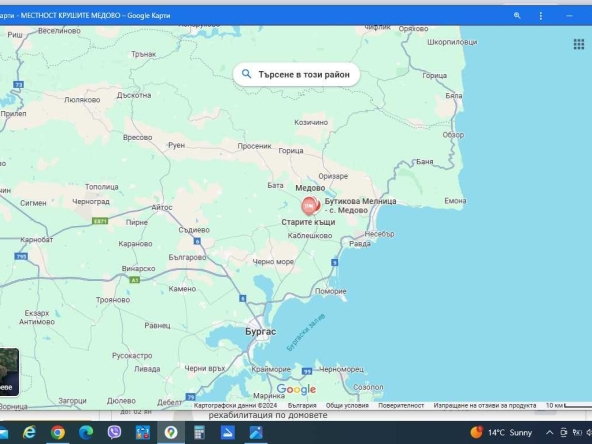Click route 6 shield near Съдиево
The image size is (592, 444).
(197, 241)
